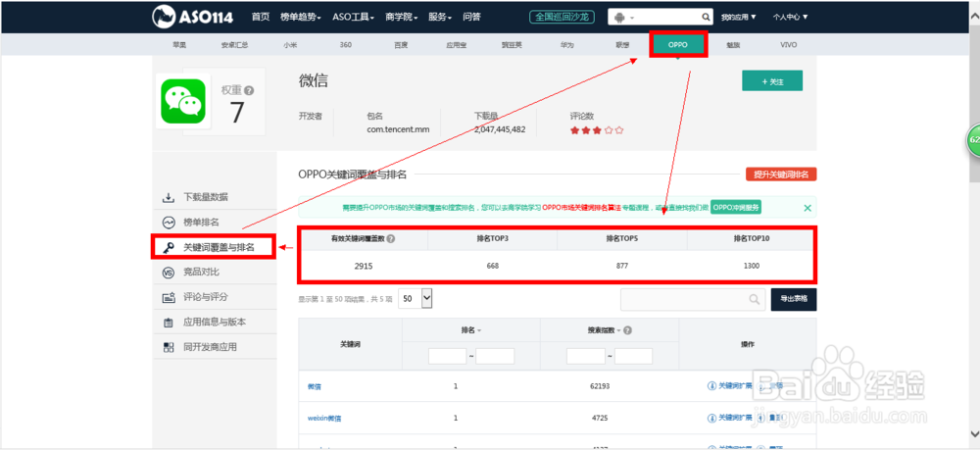The image size is (980, 450).
Task: Switch to the 百度 store tab
Action: (401, 45)
